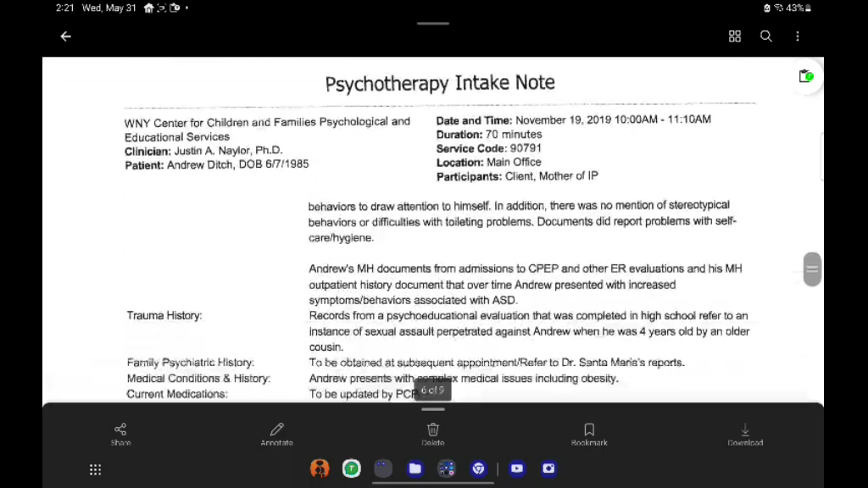The height and width of the screenshot is (488, 868).
Task: Open the gray app folder in taskbar
Action: (383, 469)
